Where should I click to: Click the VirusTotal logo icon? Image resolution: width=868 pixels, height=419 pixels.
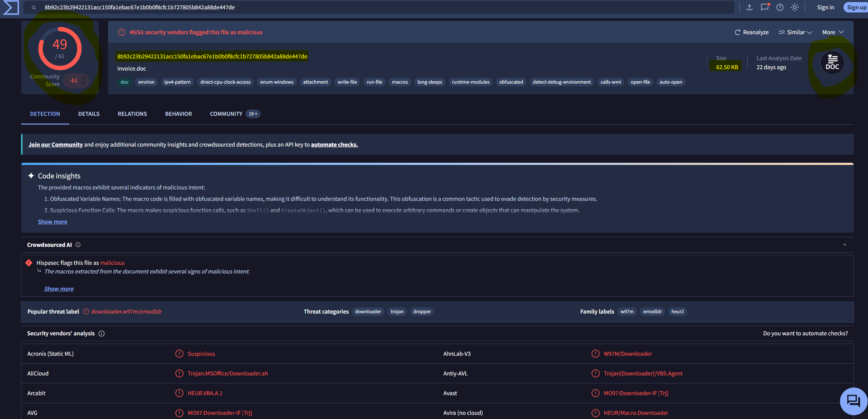[11, 7]
